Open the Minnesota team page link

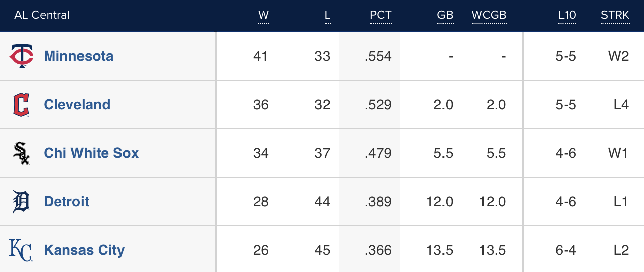(x=78, y=56)
